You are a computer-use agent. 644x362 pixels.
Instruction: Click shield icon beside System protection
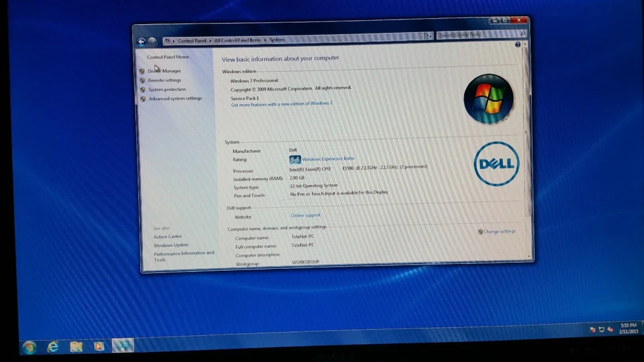point(142,89)
